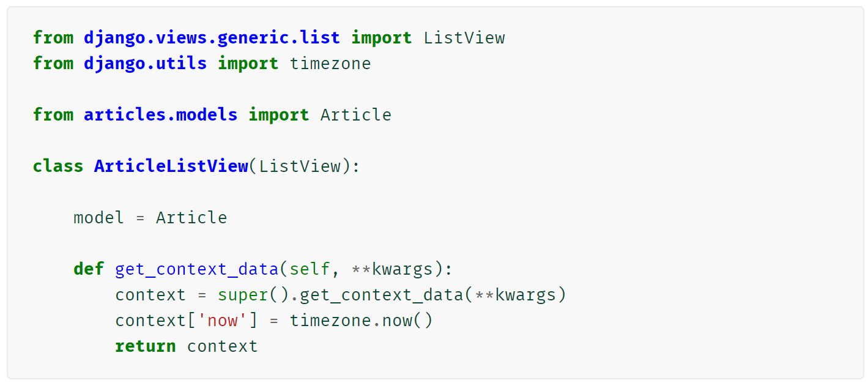Click the Article import name
The width and height of the screenshot is (868, 383).
tap(356, 115)
